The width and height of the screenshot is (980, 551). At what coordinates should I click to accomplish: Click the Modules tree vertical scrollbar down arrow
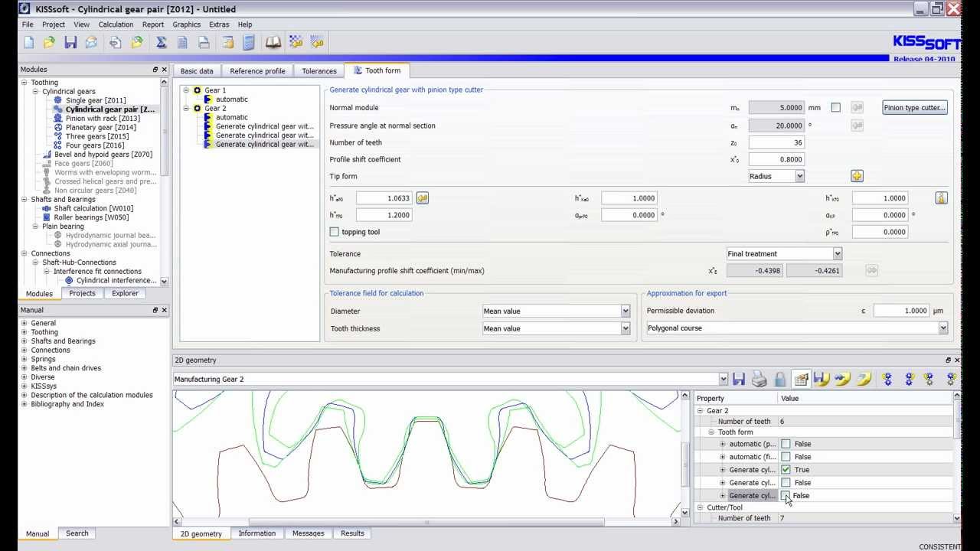click(165, 282)
